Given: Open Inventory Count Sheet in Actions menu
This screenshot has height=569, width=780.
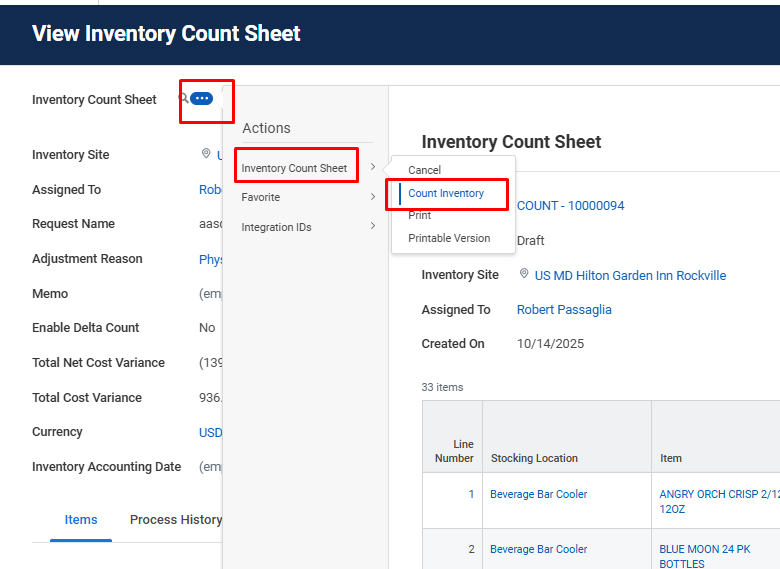Looking at the screenshot, I should tap(294, 168).
